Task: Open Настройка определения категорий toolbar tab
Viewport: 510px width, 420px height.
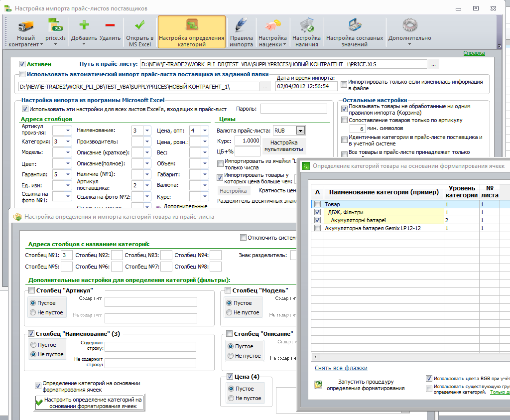Action: [x=192, y=32]
